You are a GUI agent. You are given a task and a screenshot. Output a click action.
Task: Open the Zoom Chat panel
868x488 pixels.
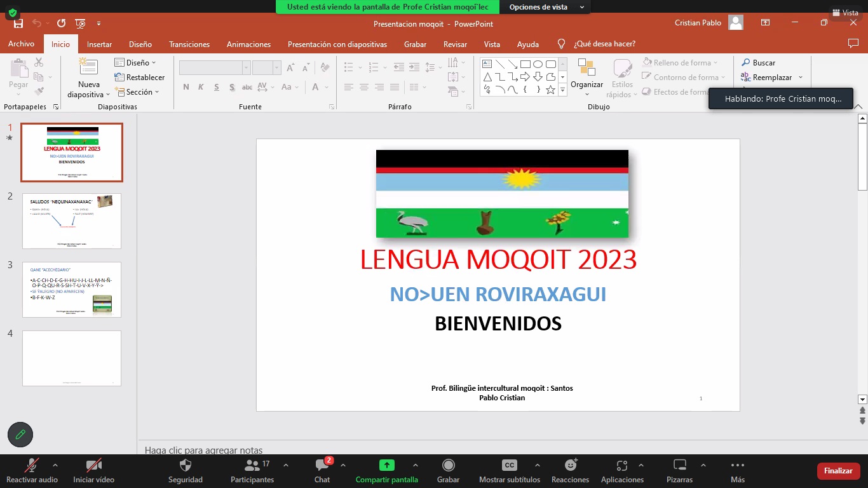[x=322, y=466]
